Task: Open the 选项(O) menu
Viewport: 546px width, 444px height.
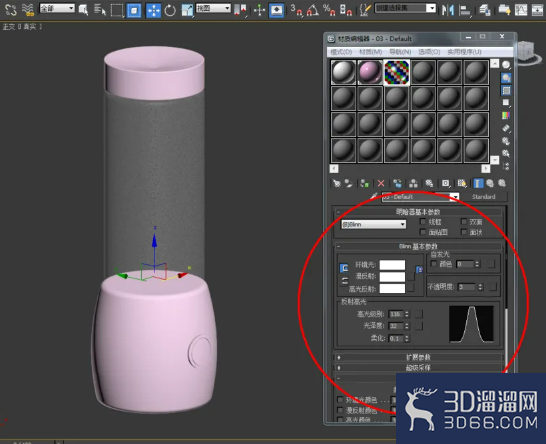Action: coord(429,52)
